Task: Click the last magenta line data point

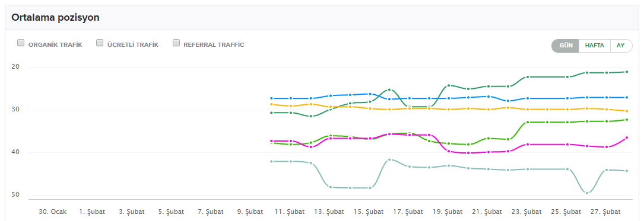Action: [x=626, y=137]
